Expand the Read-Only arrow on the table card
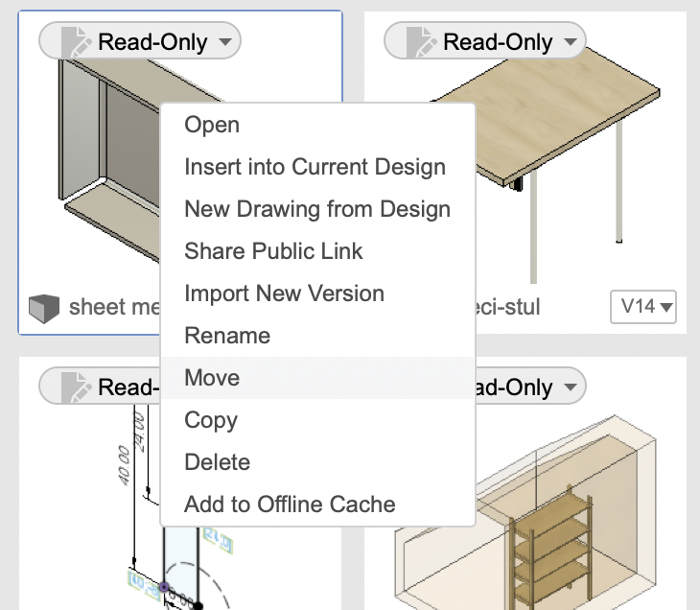 570,42
